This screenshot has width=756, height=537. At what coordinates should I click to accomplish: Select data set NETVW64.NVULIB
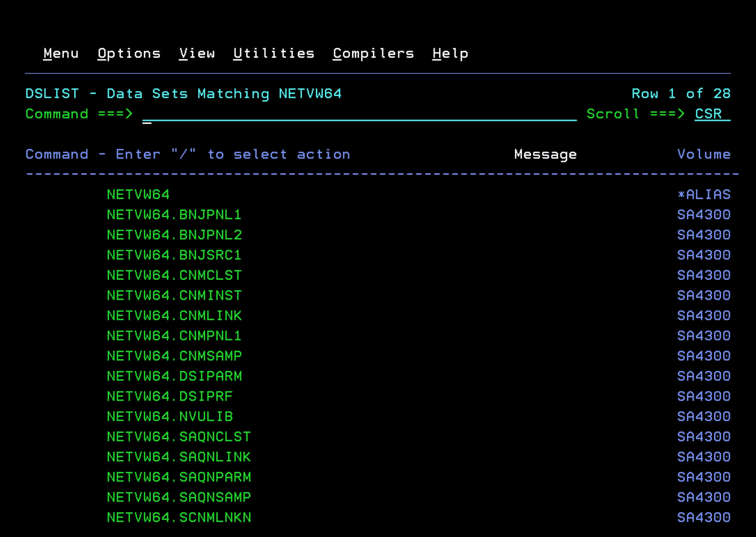pyautogui.click(x=170, y=416)
